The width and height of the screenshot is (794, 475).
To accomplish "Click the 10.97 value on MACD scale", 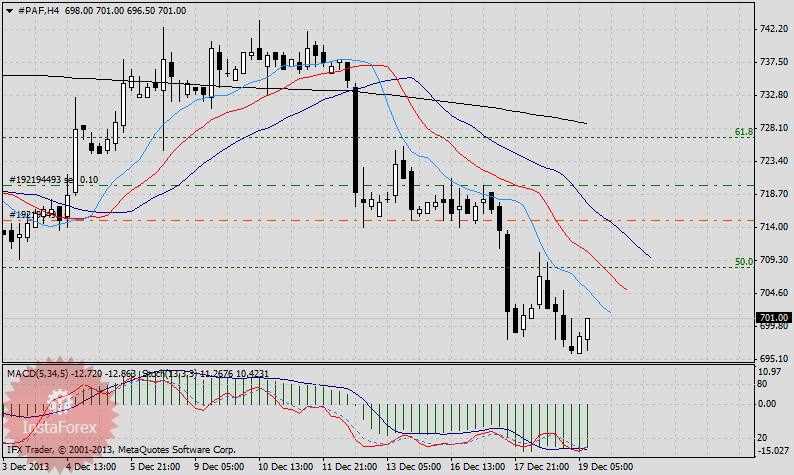I will (769, 372).
